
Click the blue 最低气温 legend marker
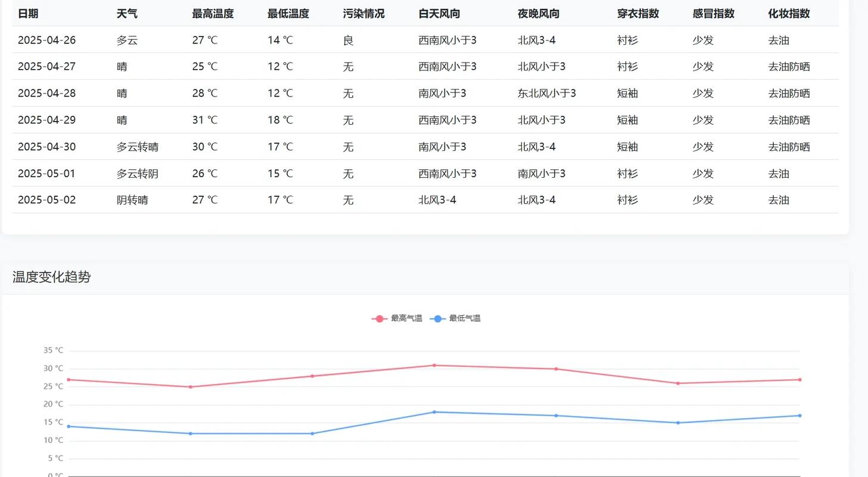(438, 318)
